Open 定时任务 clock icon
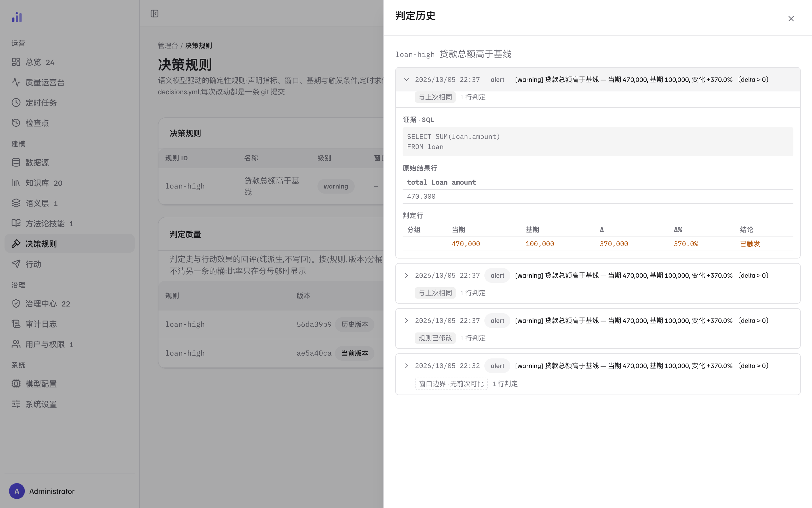The height and width of the screenshot is (508, 812). [16, 102]
